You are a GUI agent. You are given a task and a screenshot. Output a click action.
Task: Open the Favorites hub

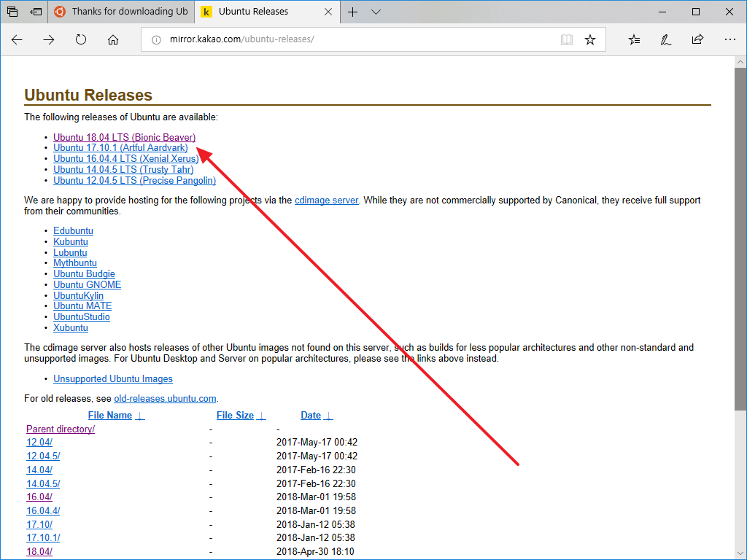click(634, 39)
